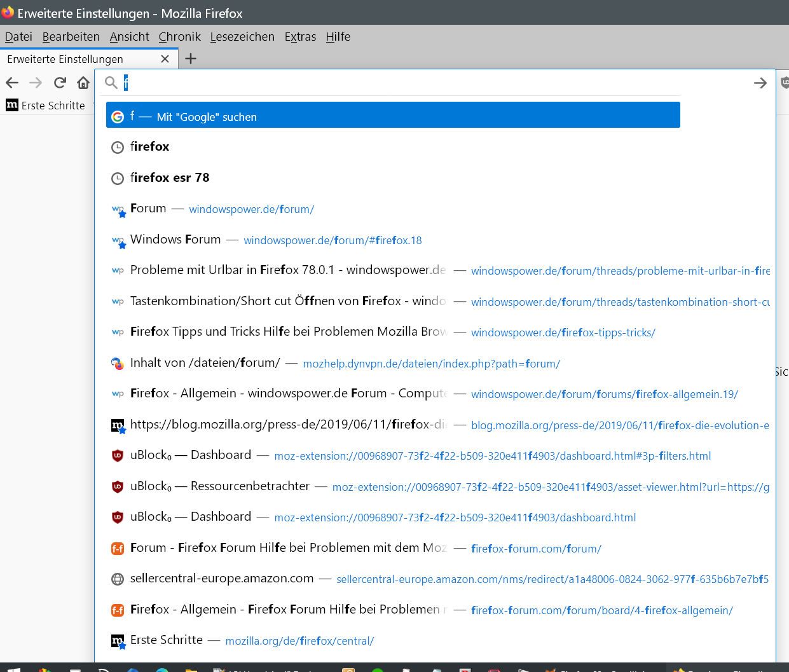Open the Extras menu
The width and height of the screenshot is (789, 672).
300,37
